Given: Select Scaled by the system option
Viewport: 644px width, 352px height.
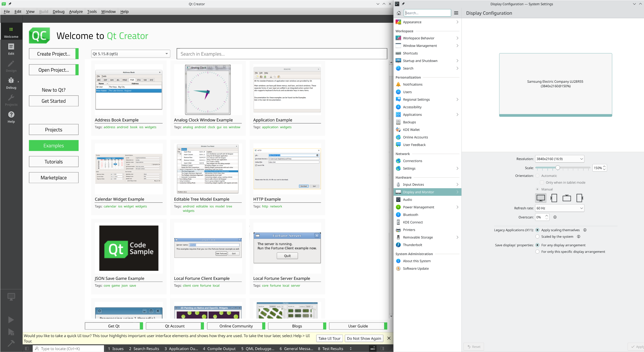Looking at the screenshot, I should (537, 236).
